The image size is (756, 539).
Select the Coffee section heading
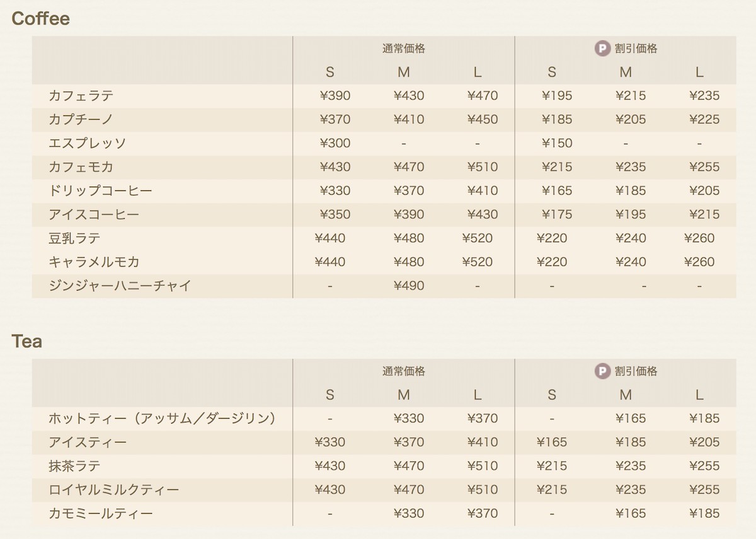40,19
